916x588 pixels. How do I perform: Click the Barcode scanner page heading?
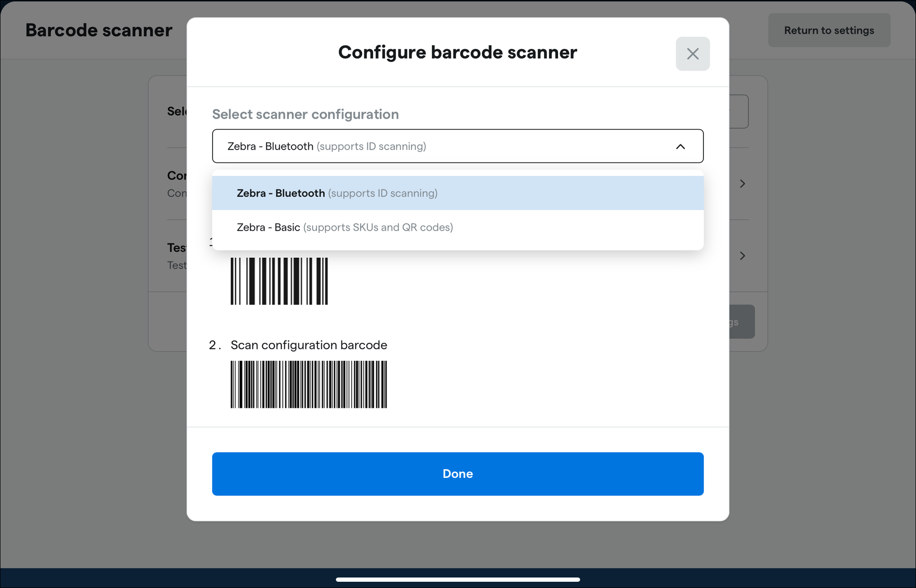point(99,30)
